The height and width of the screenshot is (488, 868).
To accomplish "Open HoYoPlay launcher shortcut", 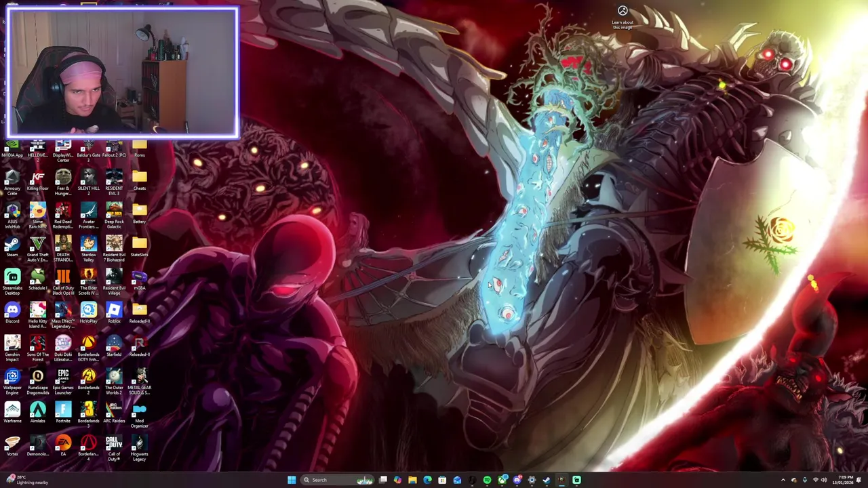I will 88,313.
